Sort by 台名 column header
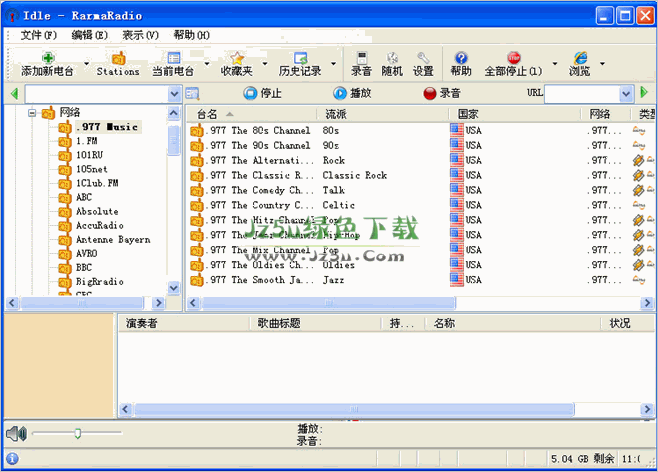Image resolution: width=658 pixels, height=472 pixels. [x=252, y=114]
